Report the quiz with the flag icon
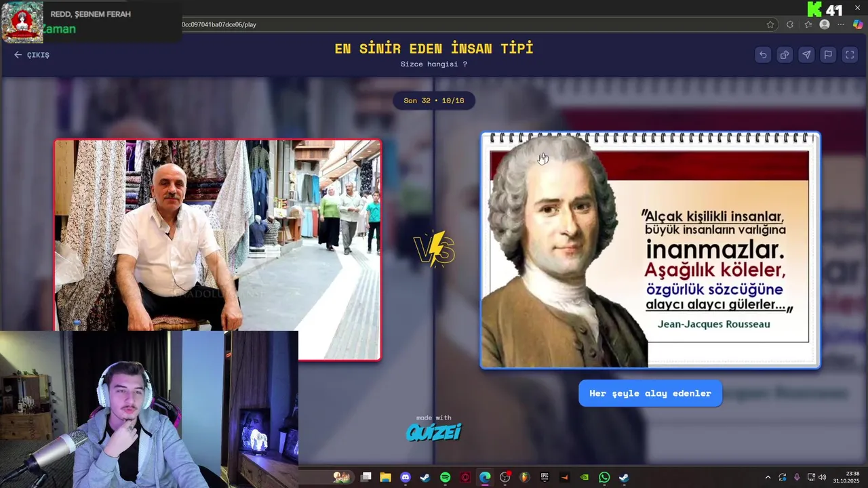The height and width of the screenshot is (488, 868). click(828, 55)
